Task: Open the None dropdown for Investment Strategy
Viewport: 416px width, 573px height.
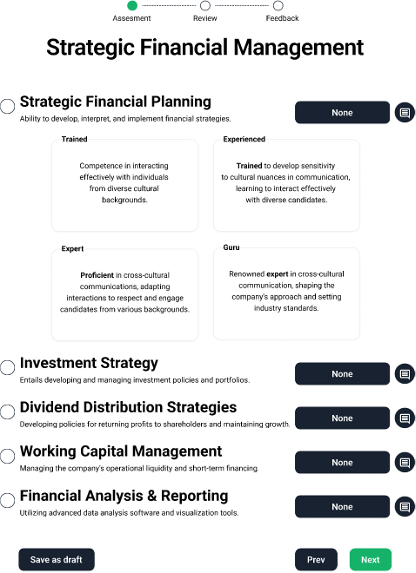Action: click(x=342, y=374)
